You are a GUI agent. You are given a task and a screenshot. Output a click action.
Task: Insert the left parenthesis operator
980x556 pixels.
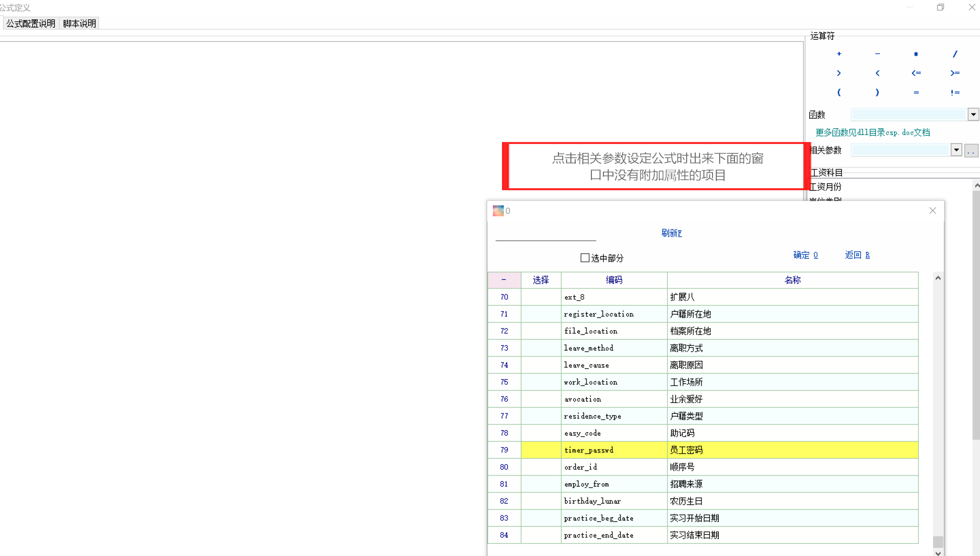point(839,92)
